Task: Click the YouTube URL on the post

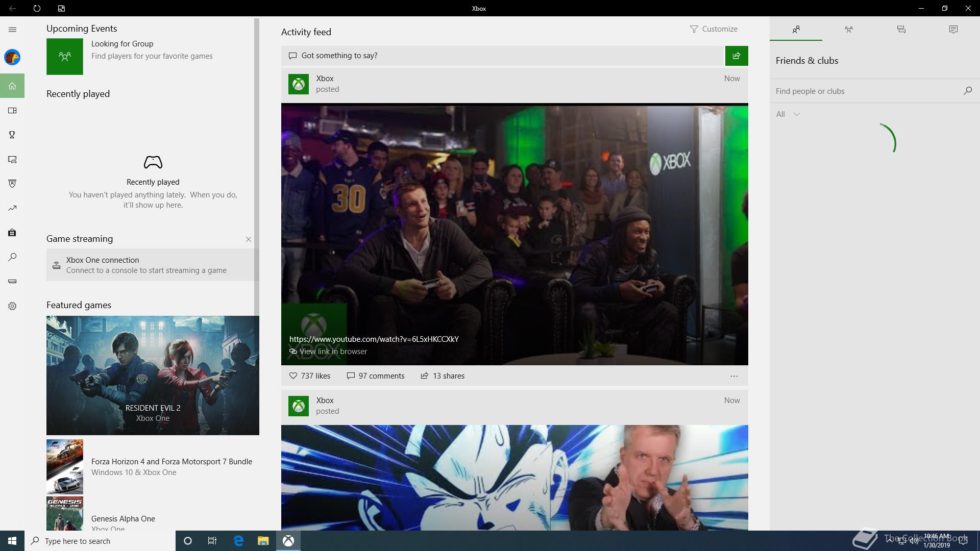Action: click(374, 339)
